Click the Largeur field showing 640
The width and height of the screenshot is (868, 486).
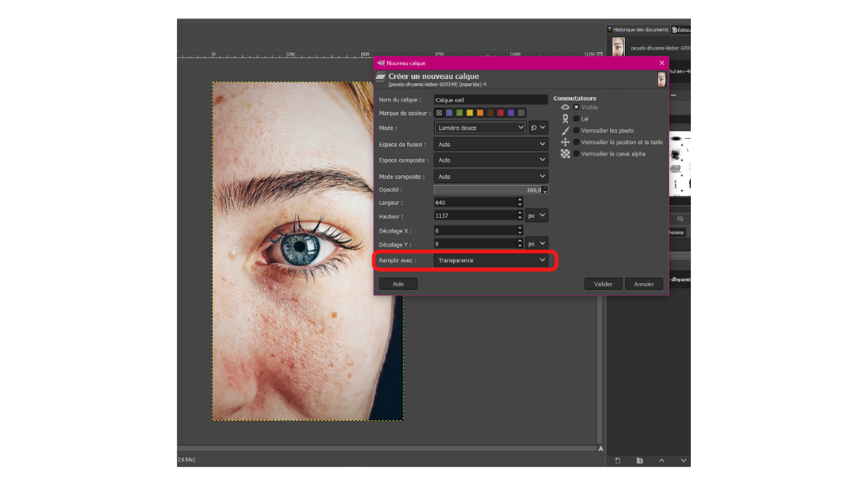[476, 202]
